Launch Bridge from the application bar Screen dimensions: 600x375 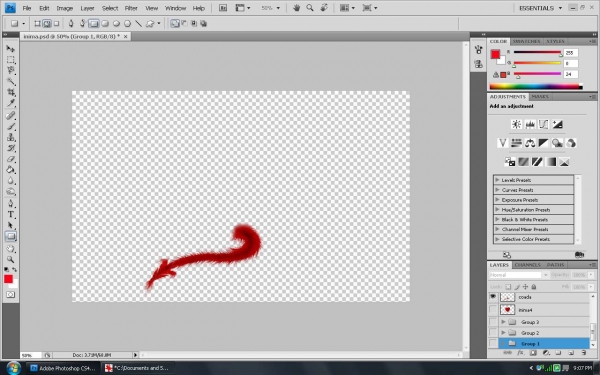(x=223, y=8)
